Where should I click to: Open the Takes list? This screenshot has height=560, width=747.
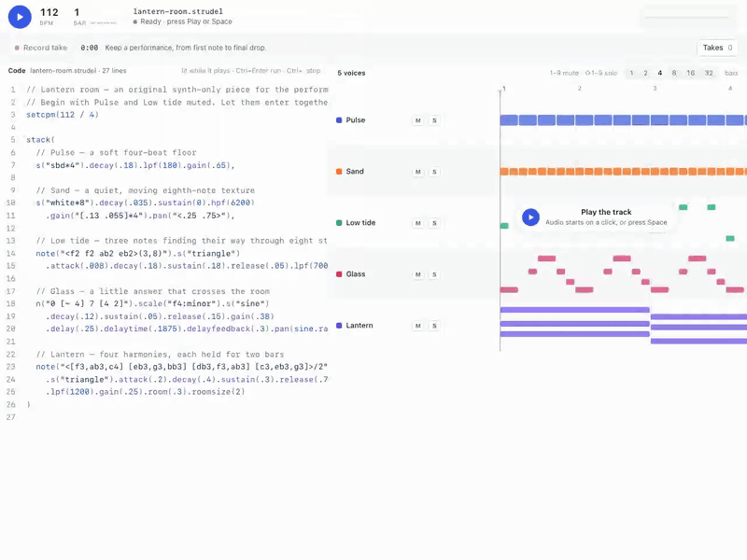click(x=717, y=48)
